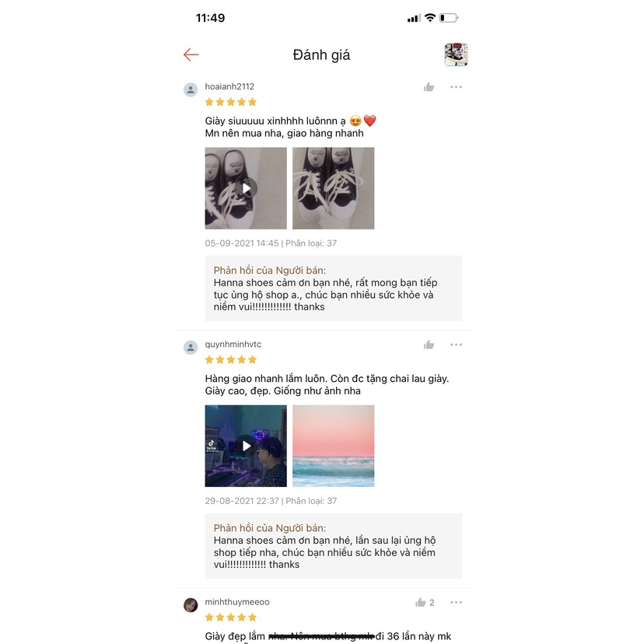Open hoaianh2112's second shoe photo
This screenshot has height=644, width=644.
point(334,188)
